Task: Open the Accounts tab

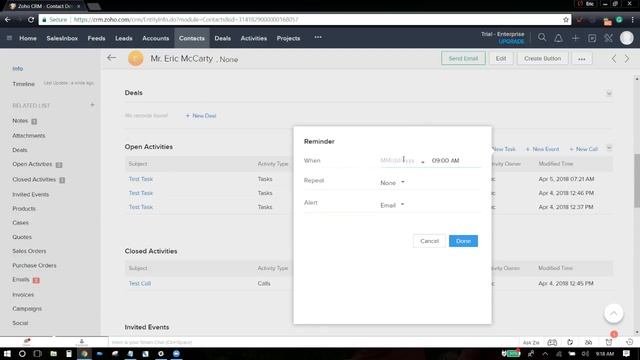Action: coord(156,38)
